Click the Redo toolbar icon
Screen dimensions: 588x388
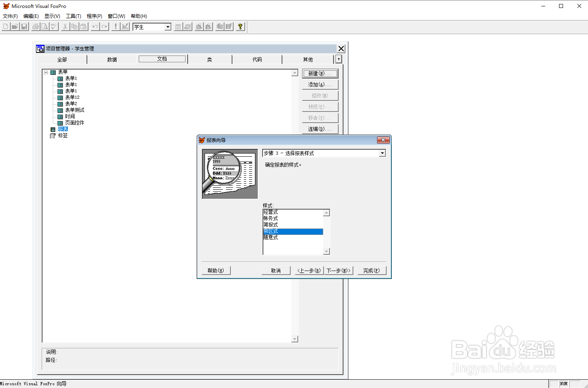104,27
